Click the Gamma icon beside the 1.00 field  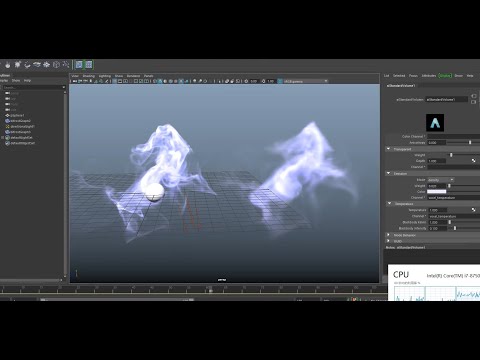[264, 81]
